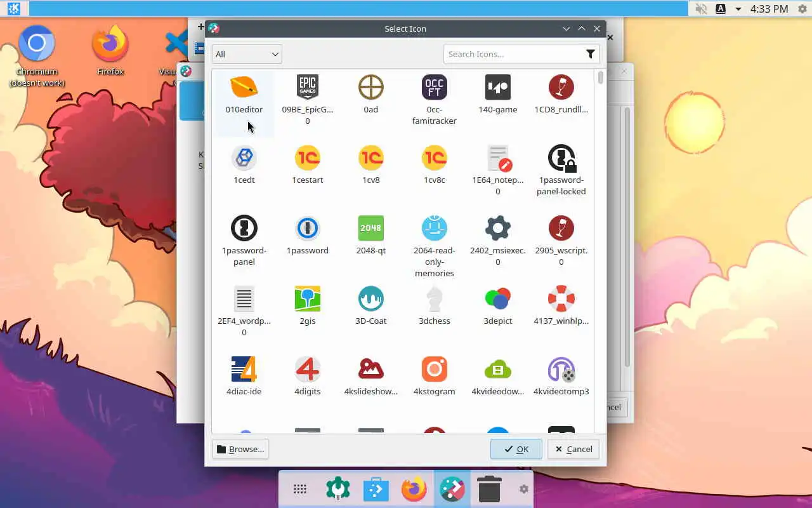The width and height of the screenshot is (812, 508).
Task: Open the filter funnel in search field
Action: tap(590, 54)
